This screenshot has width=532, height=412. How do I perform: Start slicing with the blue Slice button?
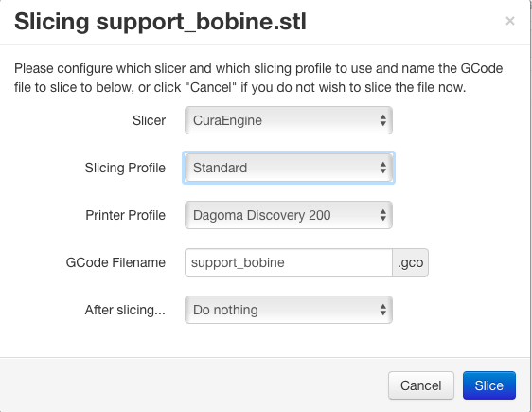(489, 385)
